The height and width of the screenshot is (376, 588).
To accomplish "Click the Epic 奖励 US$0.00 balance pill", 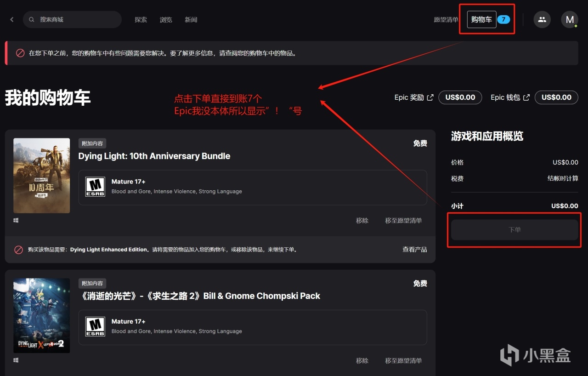I will [x=460, y=97].
